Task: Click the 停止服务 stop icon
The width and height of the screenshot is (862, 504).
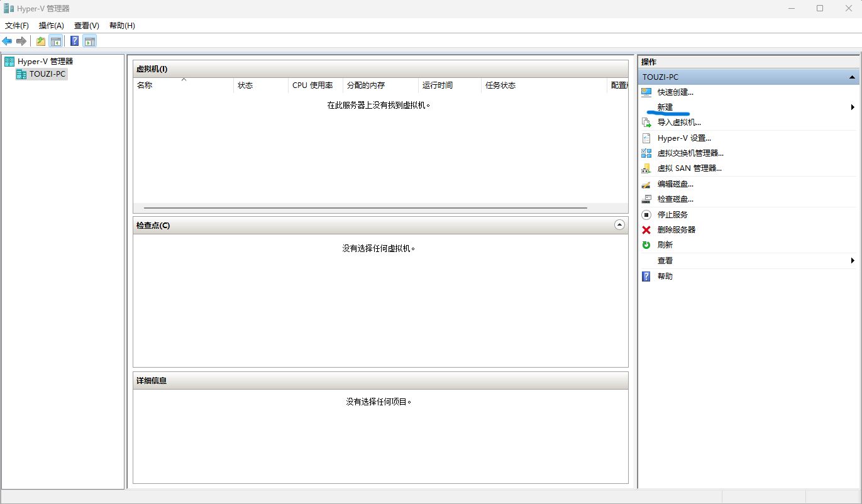Action: pos(646,215)
